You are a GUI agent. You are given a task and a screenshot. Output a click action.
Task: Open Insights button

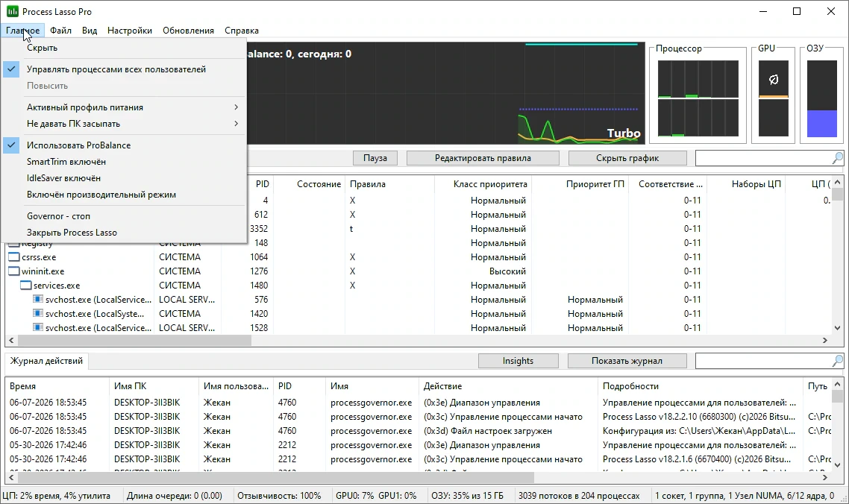(x=519, y=361)
